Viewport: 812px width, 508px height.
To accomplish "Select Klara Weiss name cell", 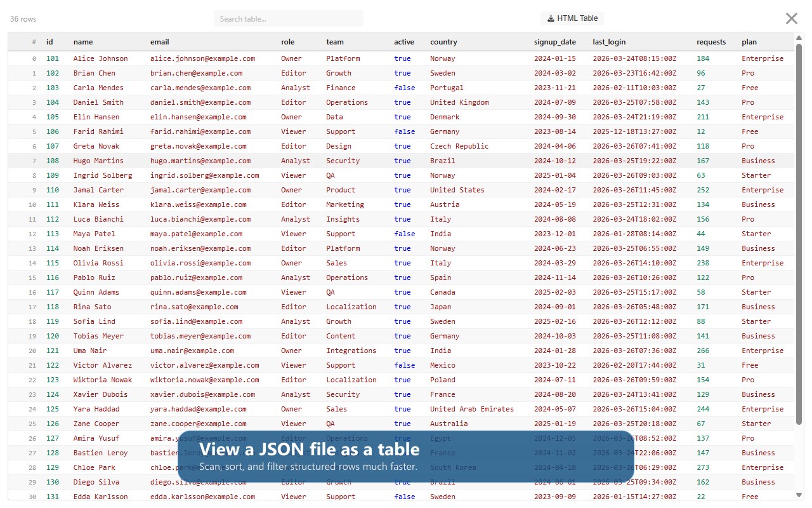I will pyautogui.click(x=96, y=204).
